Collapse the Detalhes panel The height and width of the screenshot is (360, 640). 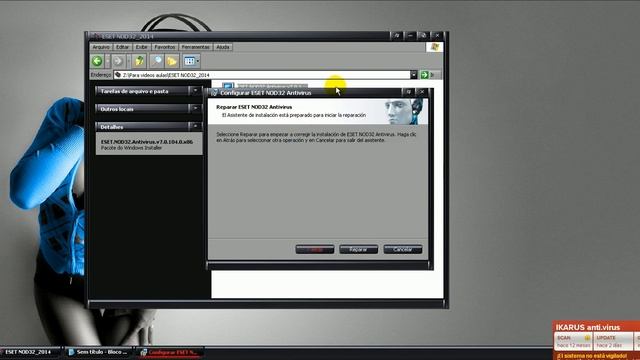coord(196,127)
